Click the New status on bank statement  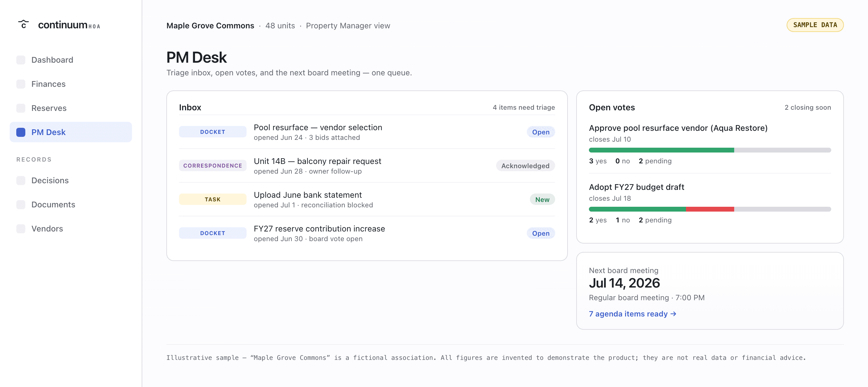tap(542, 200)
